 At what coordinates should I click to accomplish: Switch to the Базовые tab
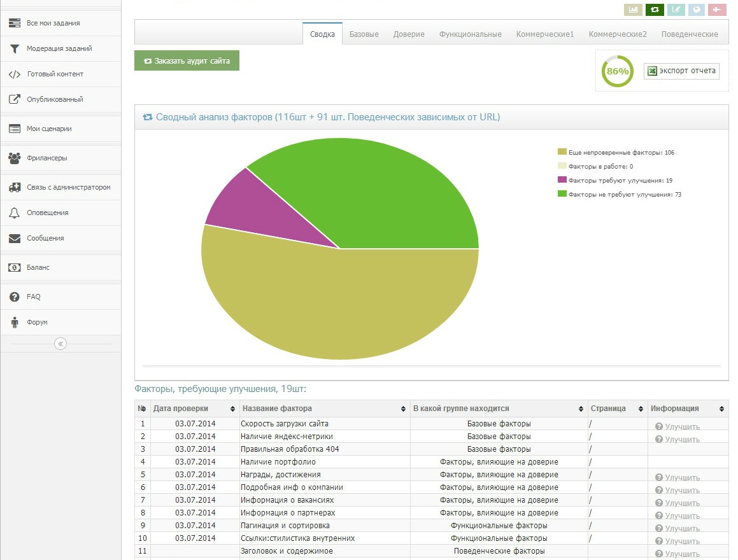pyautogui.click(x=364, y=34)
